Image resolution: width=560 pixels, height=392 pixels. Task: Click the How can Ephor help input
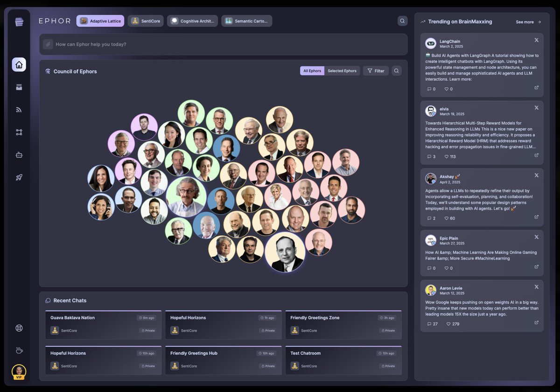(x=223, y=44)
